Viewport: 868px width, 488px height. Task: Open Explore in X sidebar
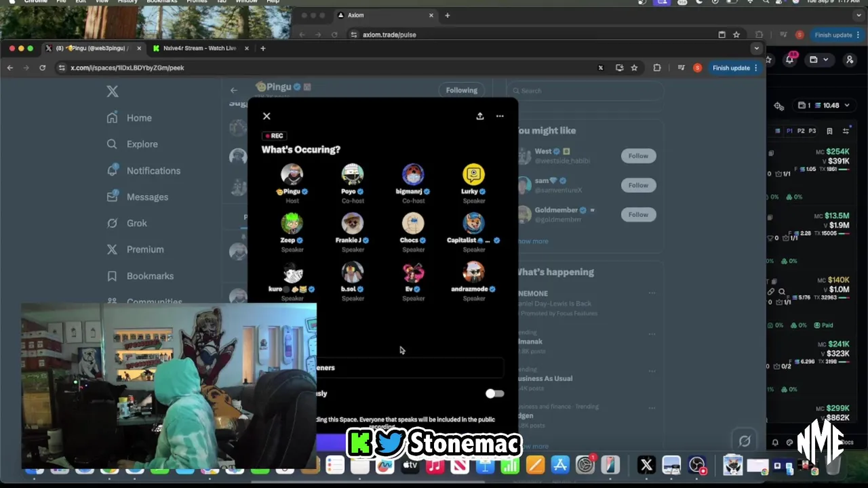pos(132,144)
